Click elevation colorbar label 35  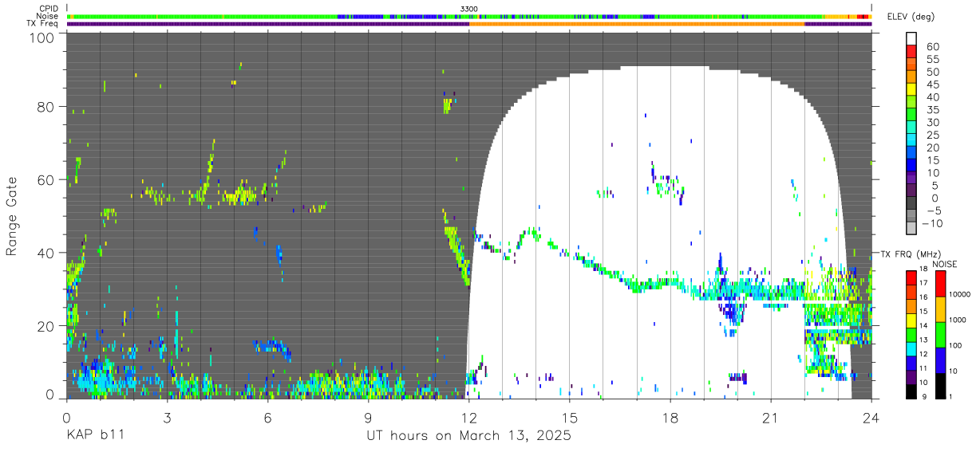pyautogui.click(x=931, y=110)
